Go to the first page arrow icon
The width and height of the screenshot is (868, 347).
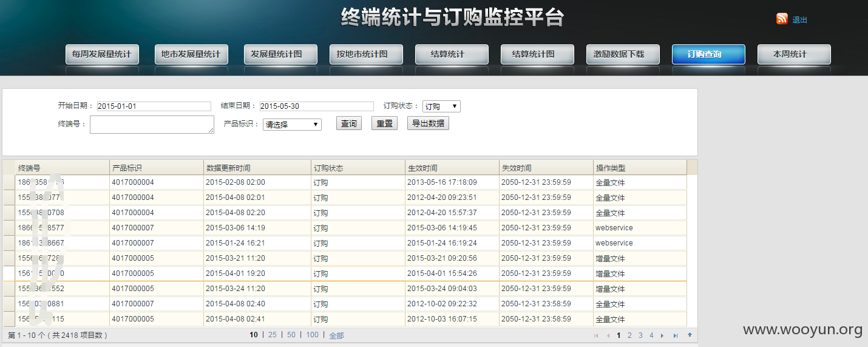click(x=596, y=335)
